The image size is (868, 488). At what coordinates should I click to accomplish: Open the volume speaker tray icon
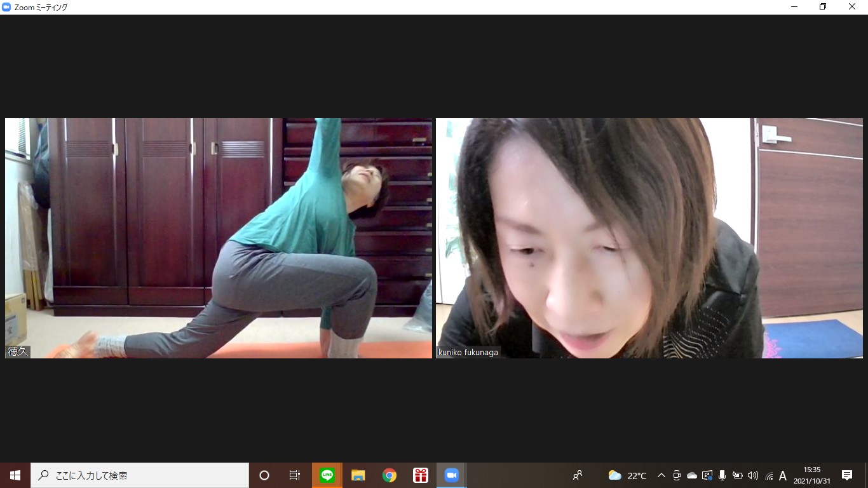pyautogui.click(x=753, y=475)
